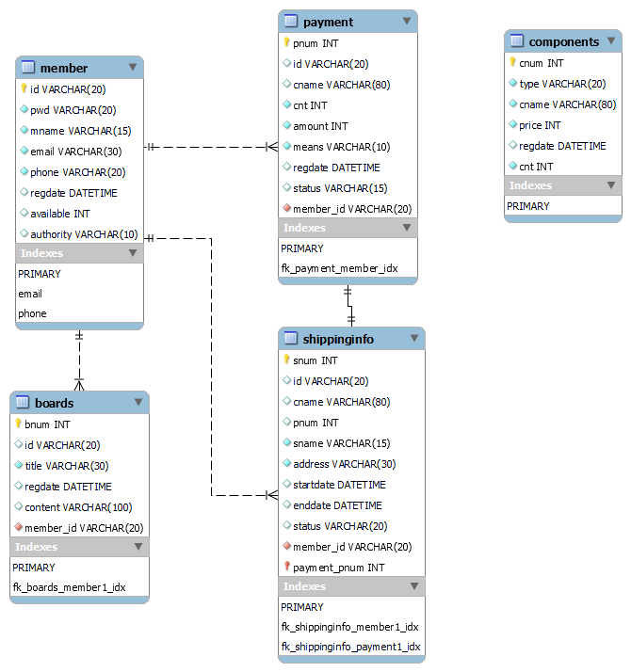This screenshot has width=631, height=672.
Task: Click primary key icon next to snum INT
Action: [286, 360]
